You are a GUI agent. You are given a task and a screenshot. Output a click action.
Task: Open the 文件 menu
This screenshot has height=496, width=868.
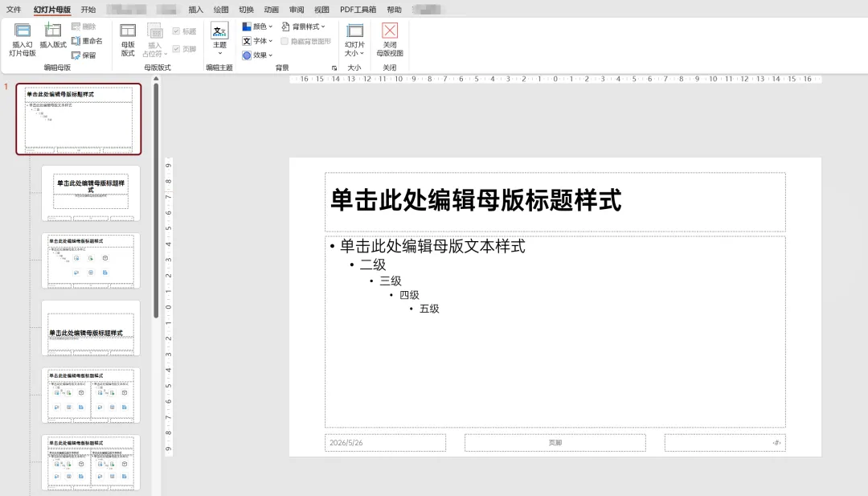pyautogui.click(x=14, y=10)
